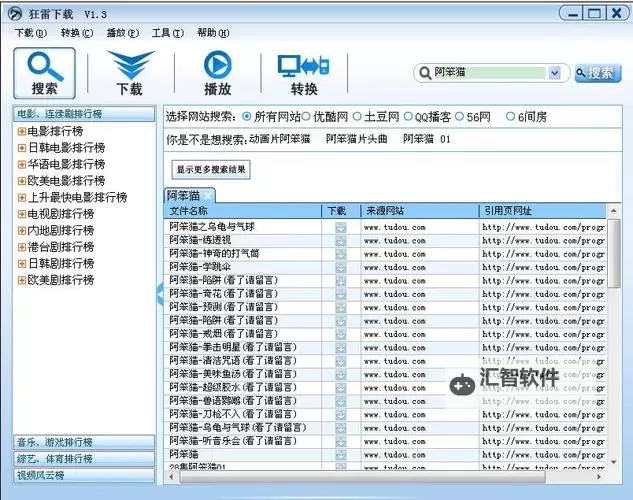Open the 播放(P) menu

coord(123,33)
